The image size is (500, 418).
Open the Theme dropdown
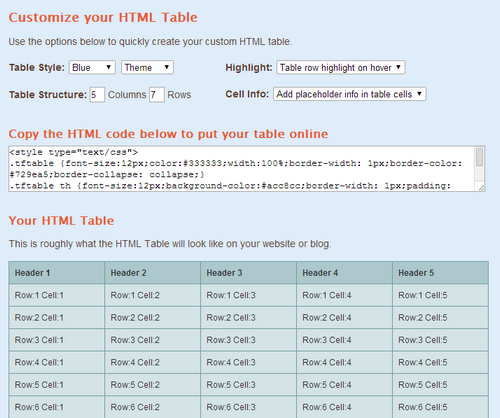[x=147, y=67]
